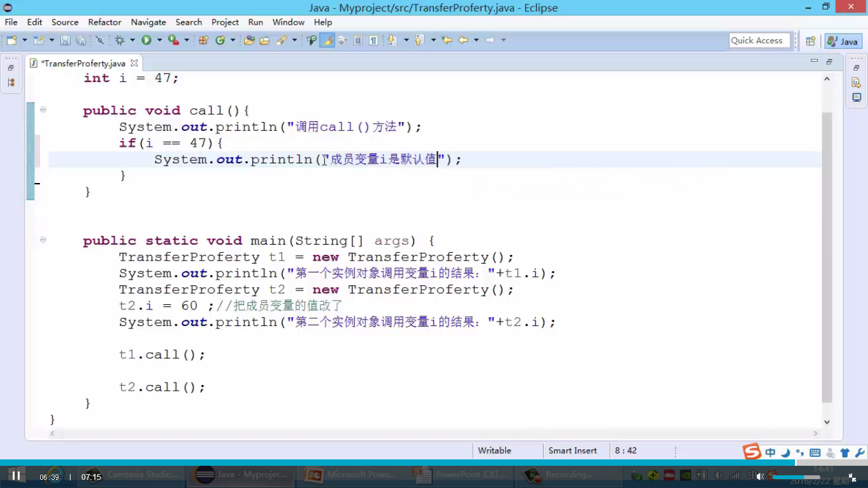Click the Forward navigation arrow

(x=490, y=40)
